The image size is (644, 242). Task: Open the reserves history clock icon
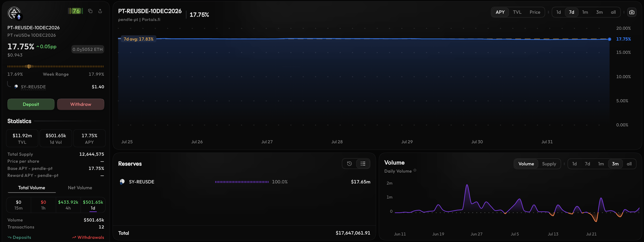click(349, 164)
